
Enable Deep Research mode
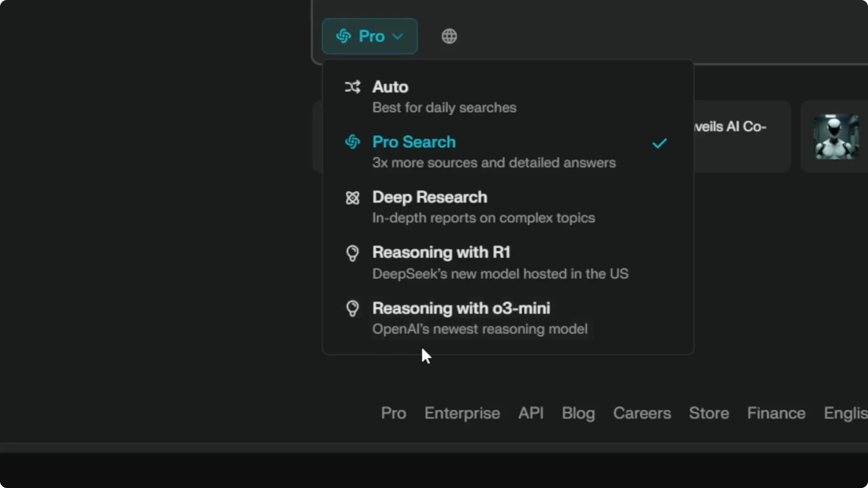(430, 197)
